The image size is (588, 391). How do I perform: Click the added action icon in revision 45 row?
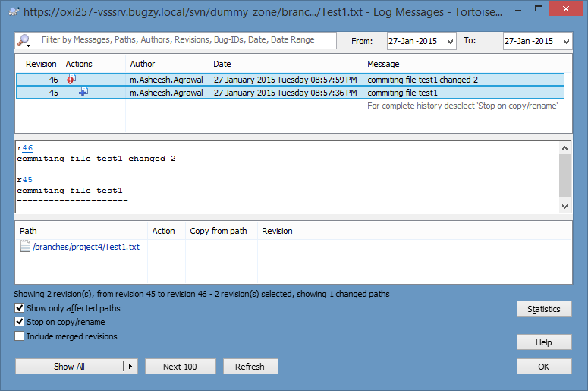(x=83, y=92)
